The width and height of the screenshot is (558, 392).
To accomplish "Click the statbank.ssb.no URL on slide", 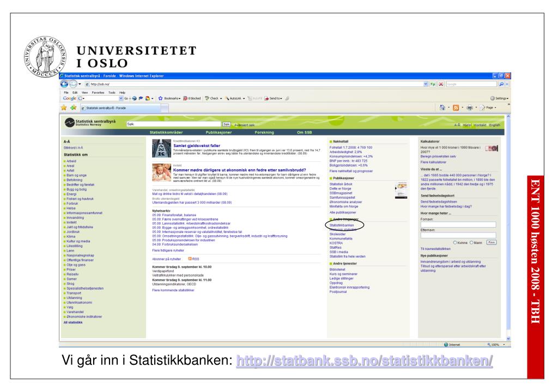I will (365, 361).
